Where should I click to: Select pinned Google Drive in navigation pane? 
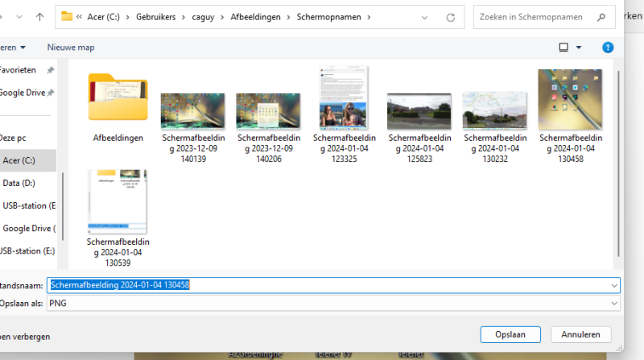click(23, 93)
